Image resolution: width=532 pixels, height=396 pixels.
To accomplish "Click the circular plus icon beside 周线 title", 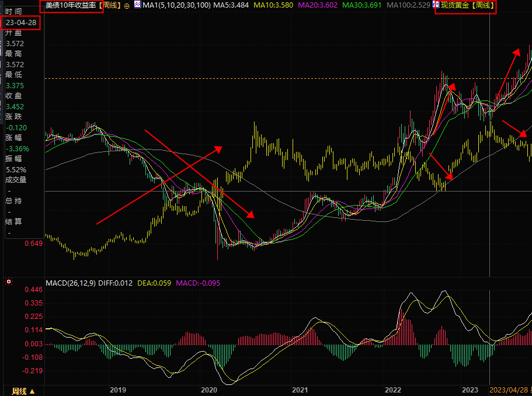I will (x=127, y=5).
